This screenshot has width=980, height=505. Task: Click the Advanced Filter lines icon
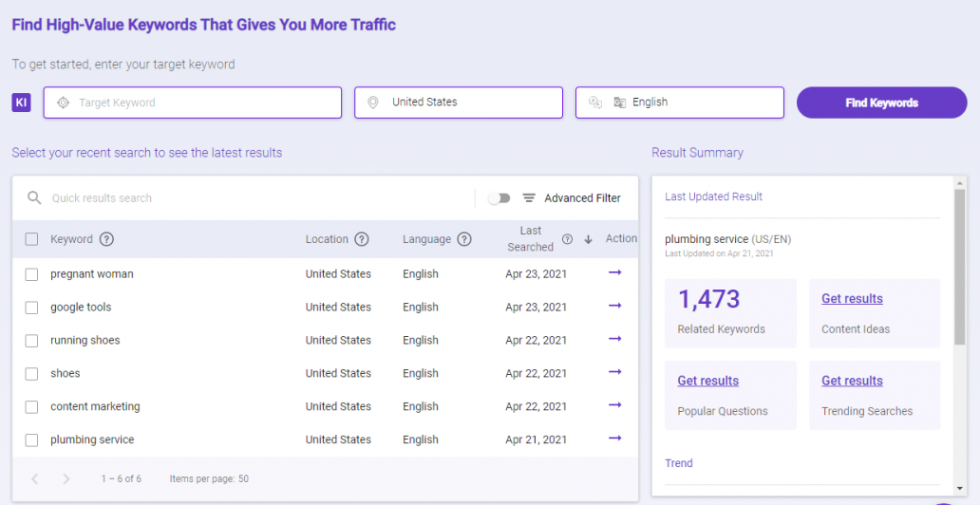coord(529,198)
